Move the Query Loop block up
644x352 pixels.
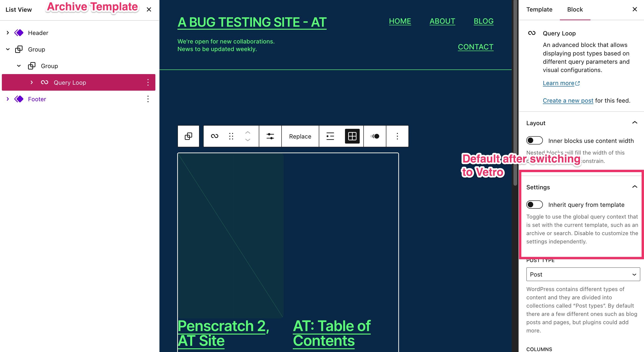(x=248, y=133)
